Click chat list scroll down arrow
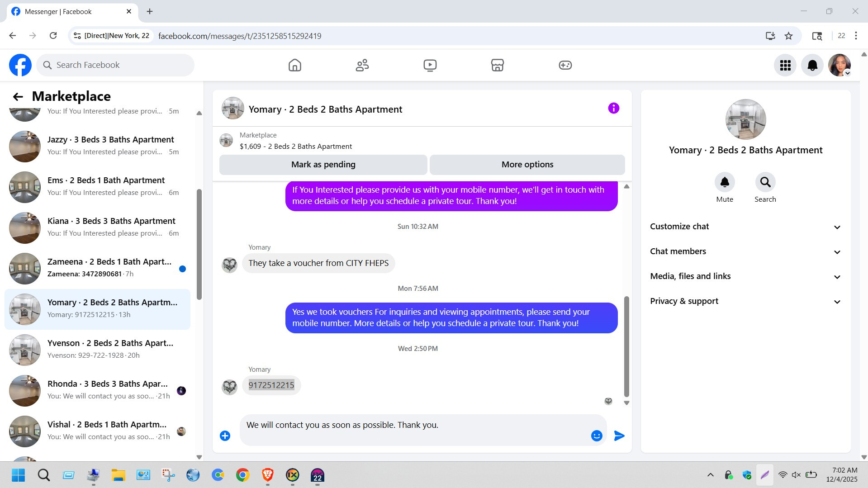Viewport: 868px width, 488px height. coord(199,457)
